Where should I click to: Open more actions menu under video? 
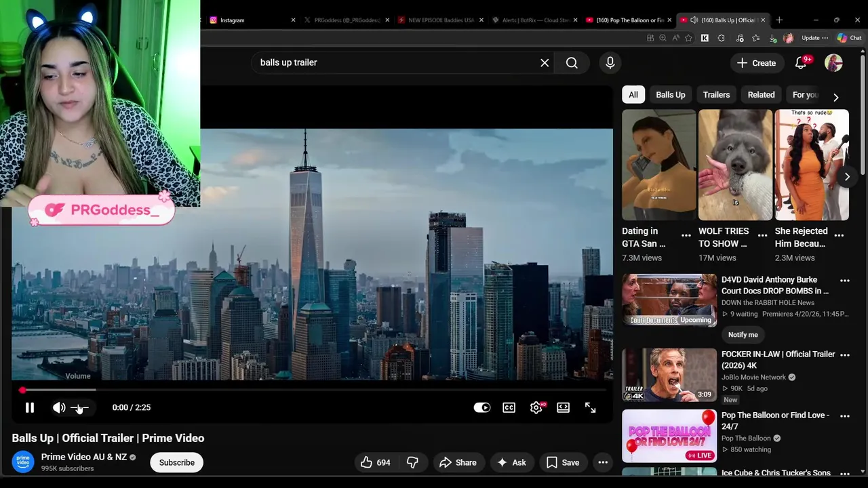pos(603,462)
